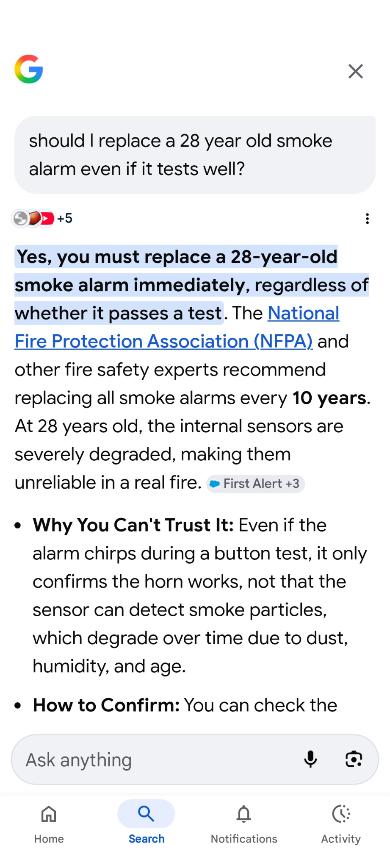This screenshot has height=868, width=390.
Task: Tap the Notifications bell icon
Action: [x=244, y=814]
